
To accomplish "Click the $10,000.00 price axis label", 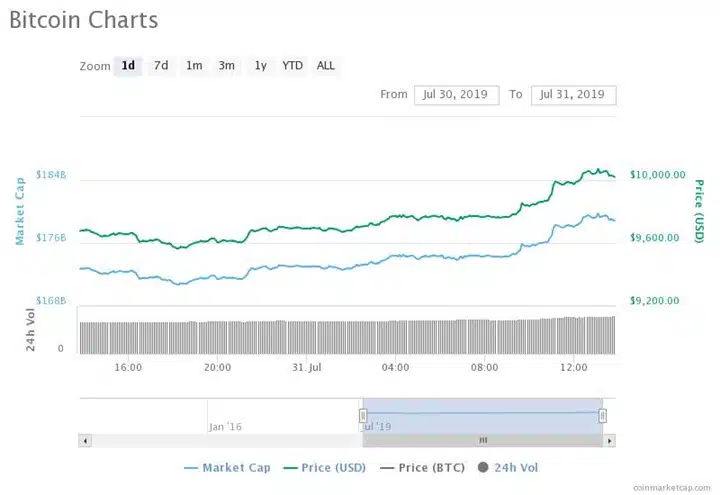I will click(x=658, y=175).
